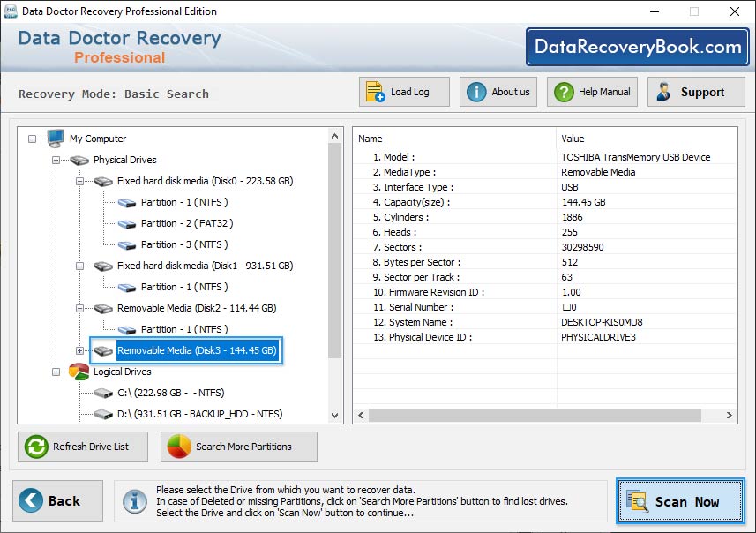This screenshot has height=533, width=756.
Task: Click the Back arrow icon
Action: pyautogui.click(x=33, y=500)
